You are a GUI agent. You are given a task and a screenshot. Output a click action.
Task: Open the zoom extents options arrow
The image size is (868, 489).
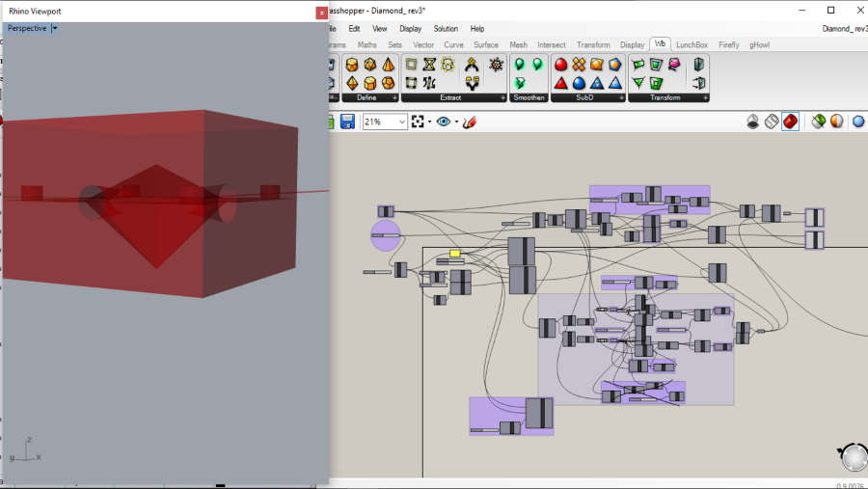click(x=429, y=122)
